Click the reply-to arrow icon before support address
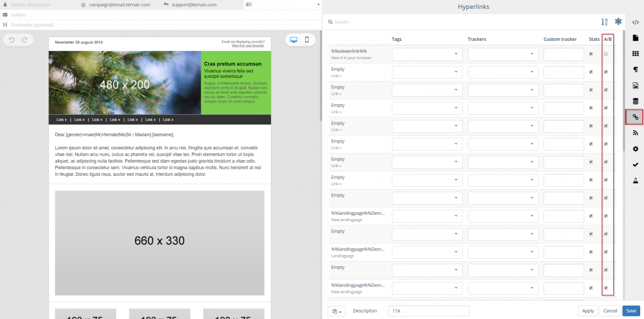 click(166, 4)
